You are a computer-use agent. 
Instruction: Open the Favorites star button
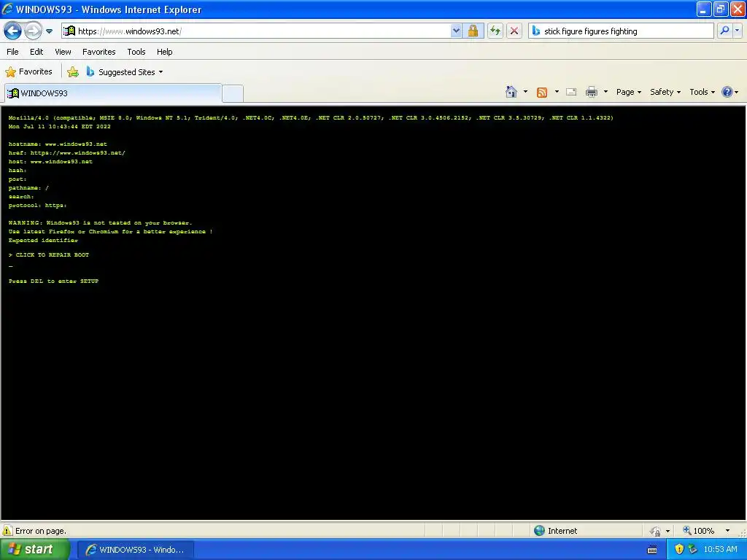(x=28, y=72)
